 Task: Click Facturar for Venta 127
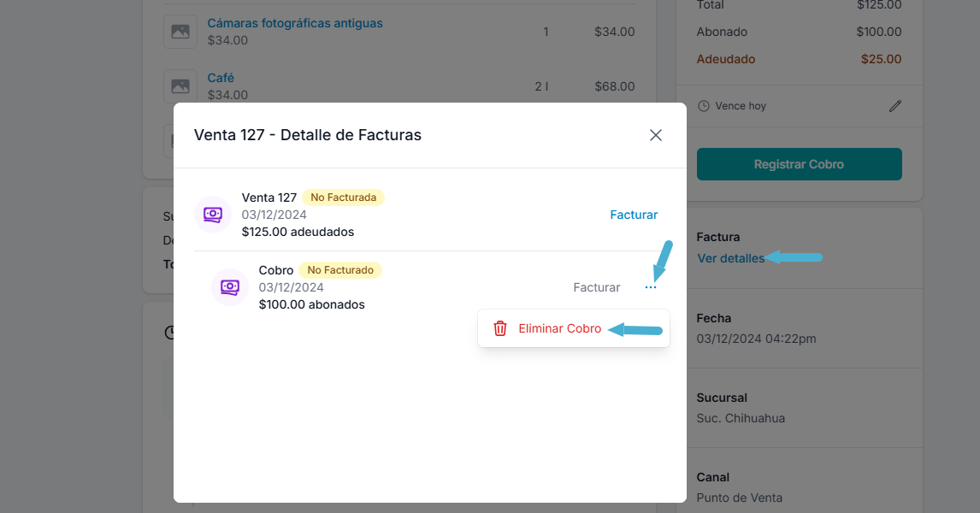point(634,215)
